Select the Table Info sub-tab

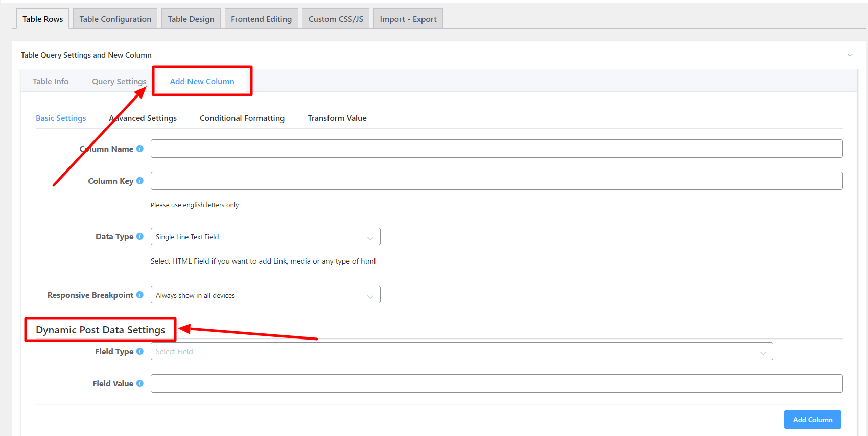point(51,81)
